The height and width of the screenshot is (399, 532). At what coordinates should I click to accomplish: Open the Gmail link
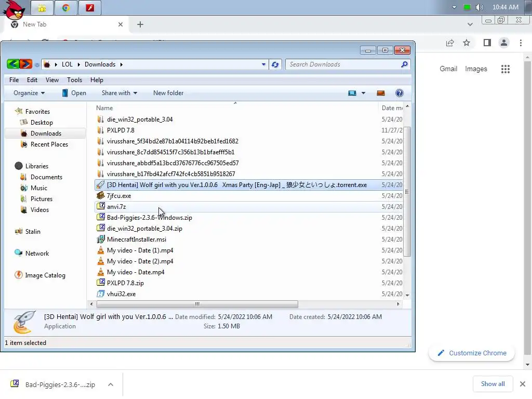(448, 69)
